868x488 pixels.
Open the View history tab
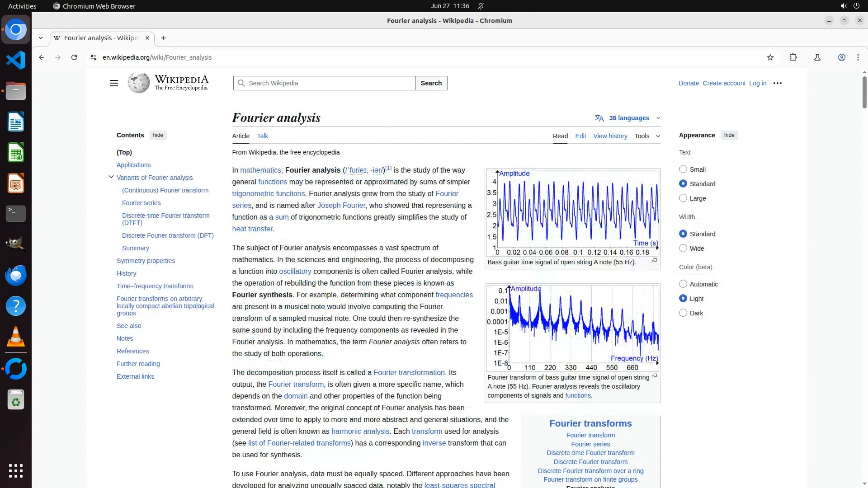point(610,136)
